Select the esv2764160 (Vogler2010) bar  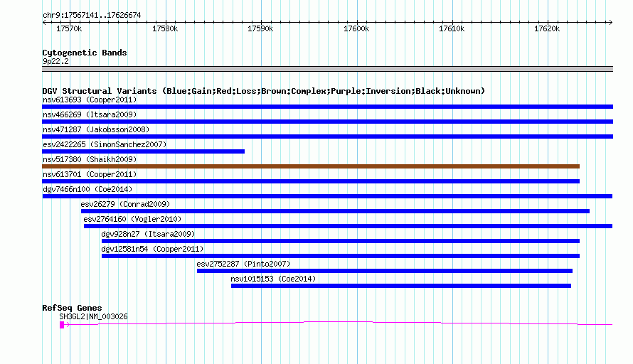(348, 226)
